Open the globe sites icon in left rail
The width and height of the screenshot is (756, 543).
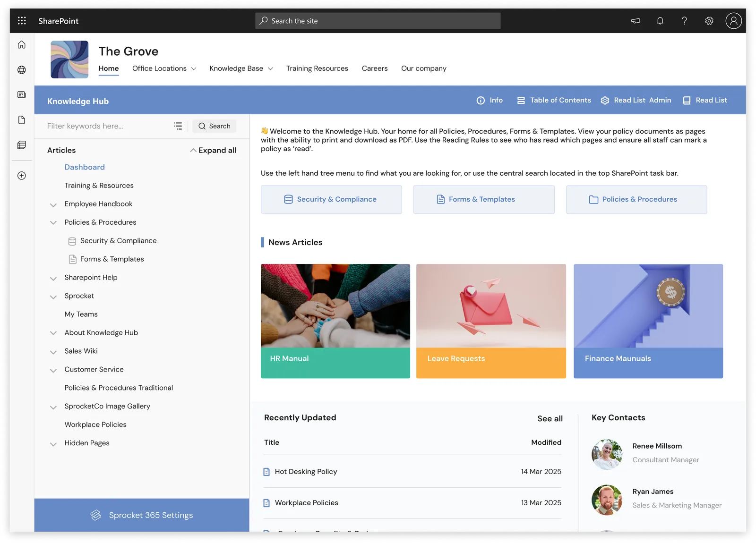pyautogui.click(x=22, y=70)
